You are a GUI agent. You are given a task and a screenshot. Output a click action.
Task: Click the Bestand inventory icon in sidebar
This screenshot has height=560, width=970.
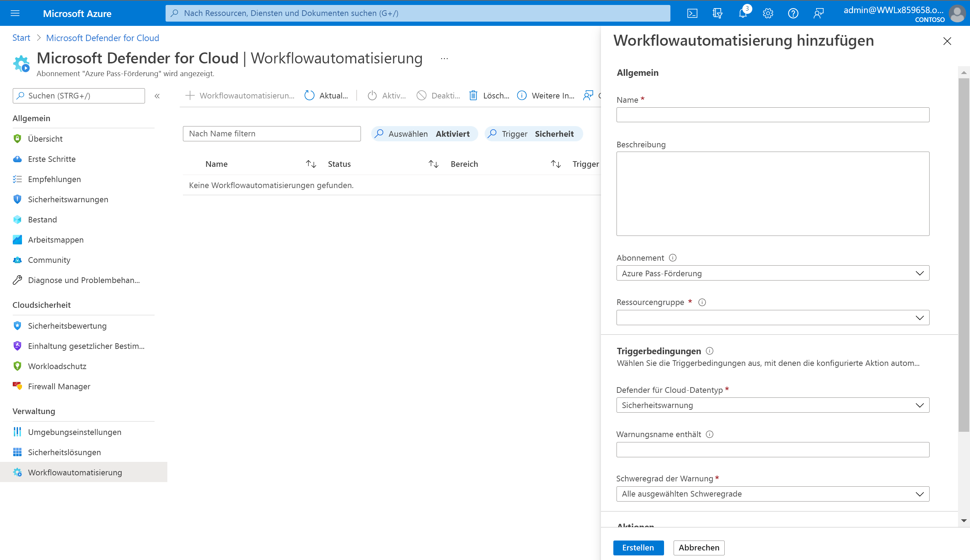point(17,219)
